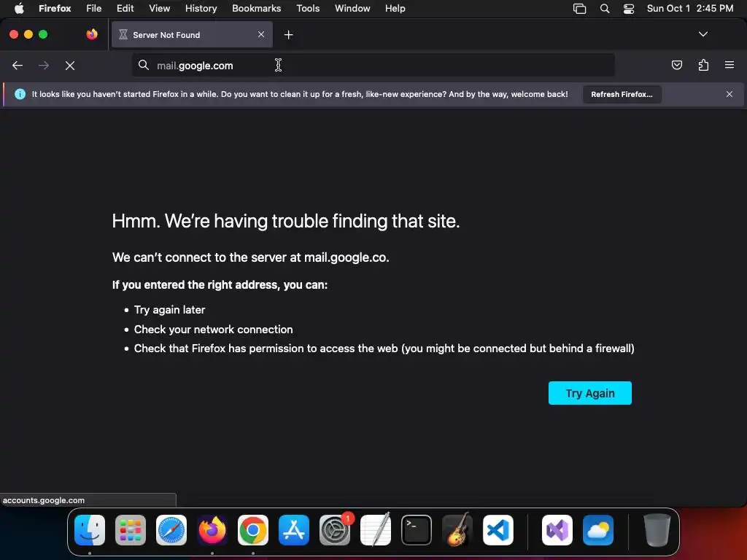Open System Settings from the dock

point(335,530)
